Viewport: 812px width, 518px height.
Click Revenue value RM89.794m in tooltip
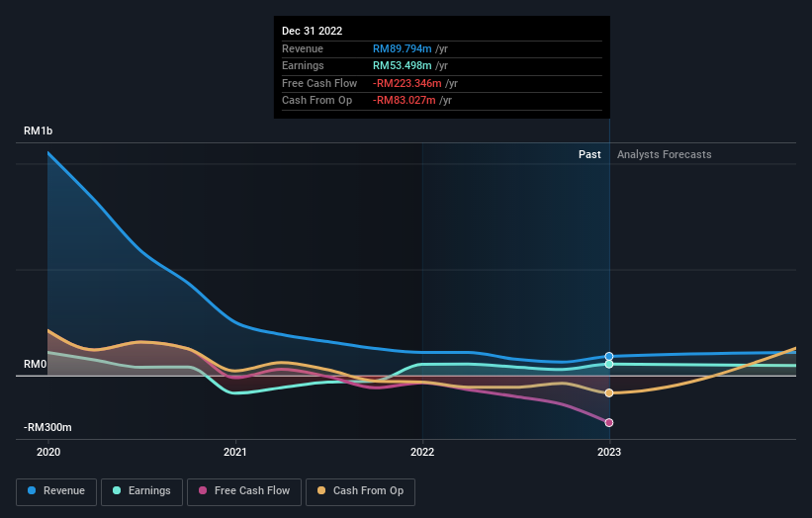[402, 48]
